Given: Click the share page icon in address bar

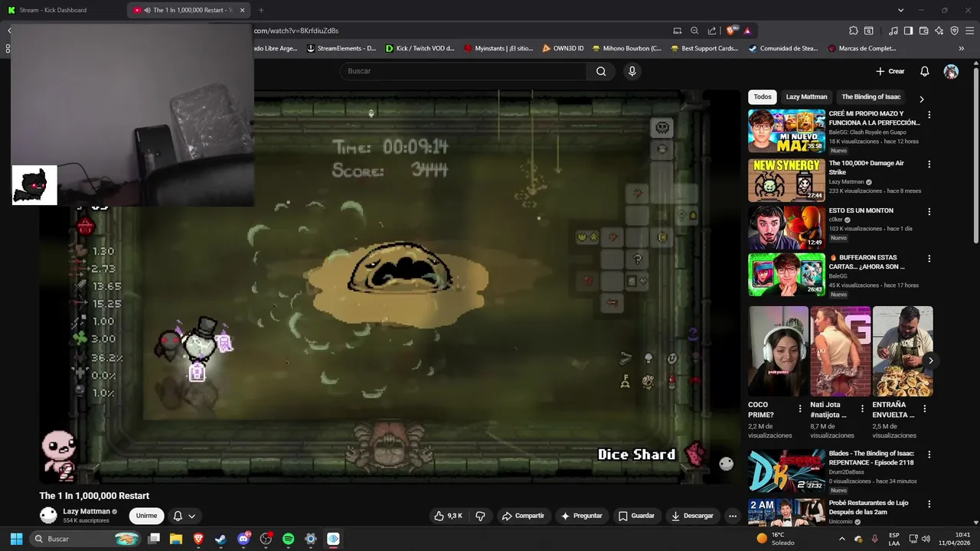Looking at the screenshot, I should click(x=712, y=31).
